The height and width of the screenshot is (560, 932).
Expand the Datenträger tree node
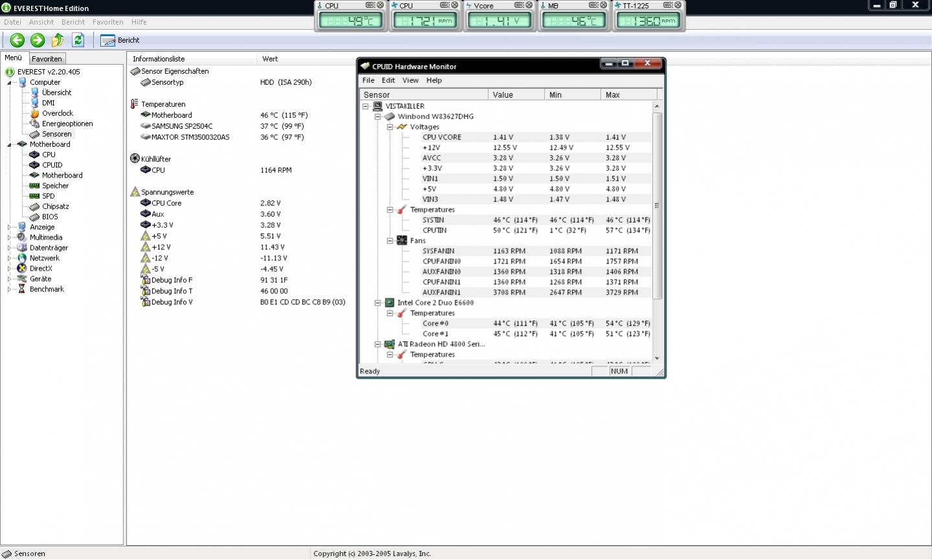click(9, 248)
